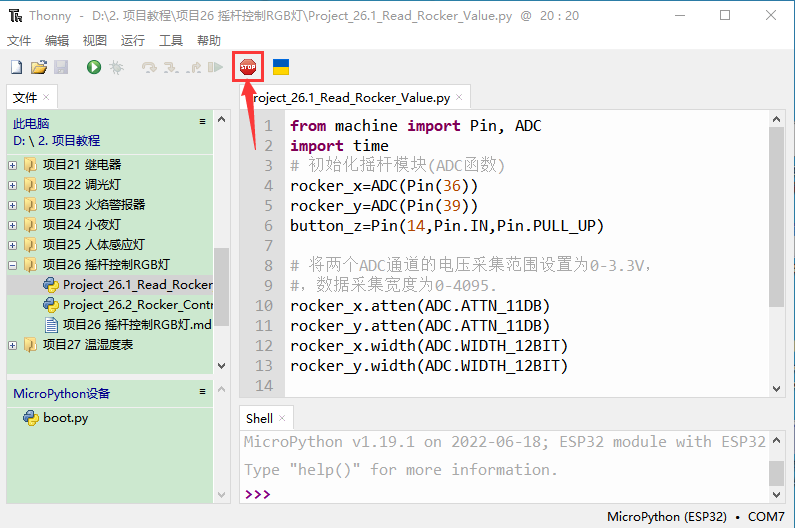Expand the 项目24 小夜灯 folder
The image size is (795, 528).
[x=13, y=225]
